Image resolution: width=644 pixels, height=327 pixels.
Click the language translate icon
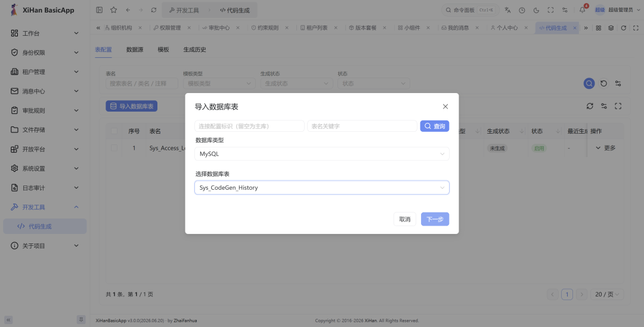click(x=507, y=10)
